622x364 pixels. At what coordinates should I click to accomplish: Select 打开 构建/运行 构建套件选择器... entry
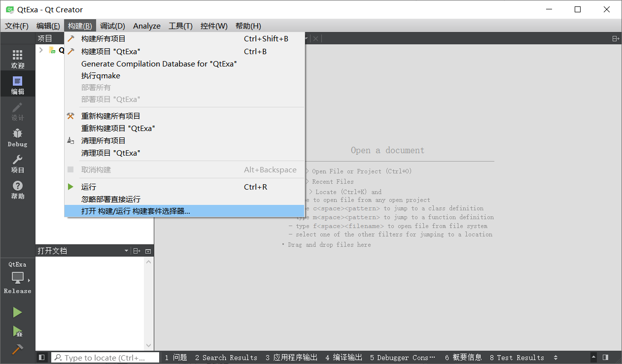184,211
